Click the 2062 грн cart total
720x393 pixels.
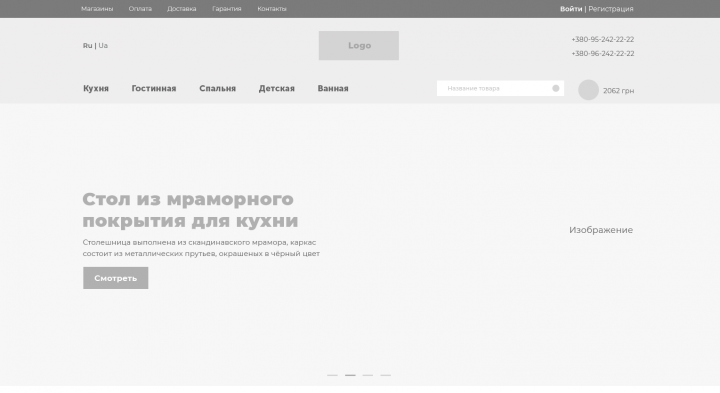(619, 91)
